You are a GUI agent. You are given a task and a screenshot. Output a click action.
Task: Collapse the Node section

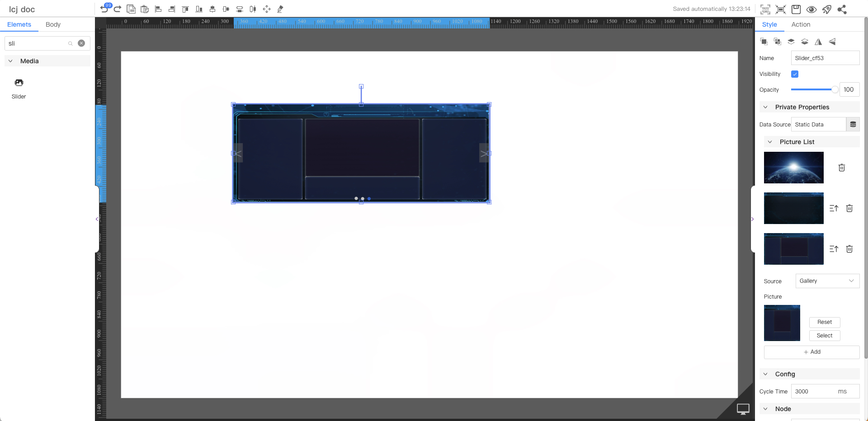pos(765,409)
